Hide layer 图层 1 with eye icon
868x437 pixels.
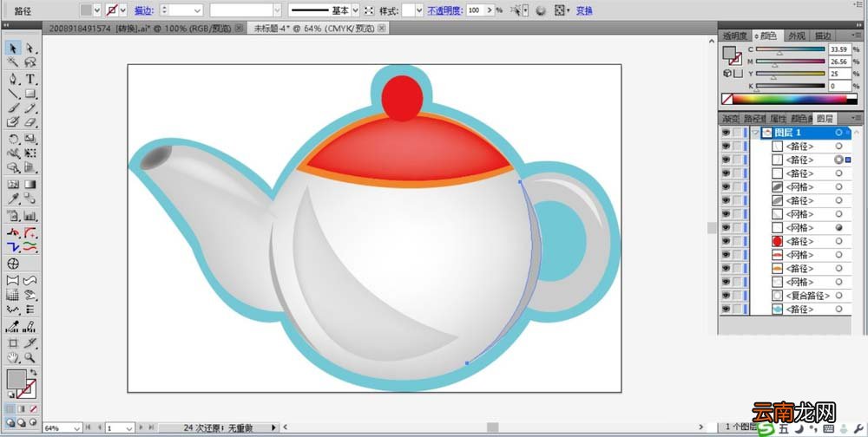(726, 133)
